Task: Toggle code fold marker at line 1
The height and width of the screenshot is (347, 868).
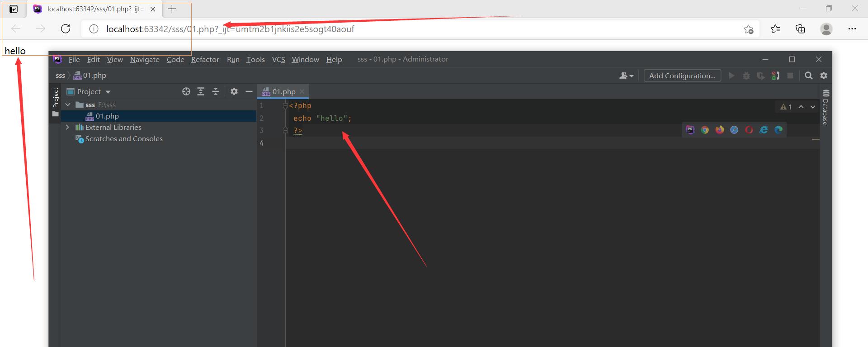Action: pos(285,105)
